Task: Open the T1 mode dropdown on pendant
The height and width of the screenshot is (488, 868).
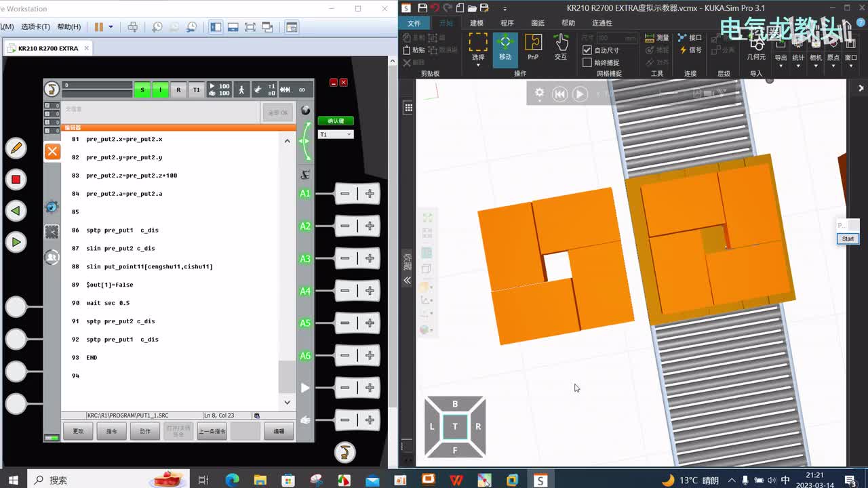Action: click(336, 134)
